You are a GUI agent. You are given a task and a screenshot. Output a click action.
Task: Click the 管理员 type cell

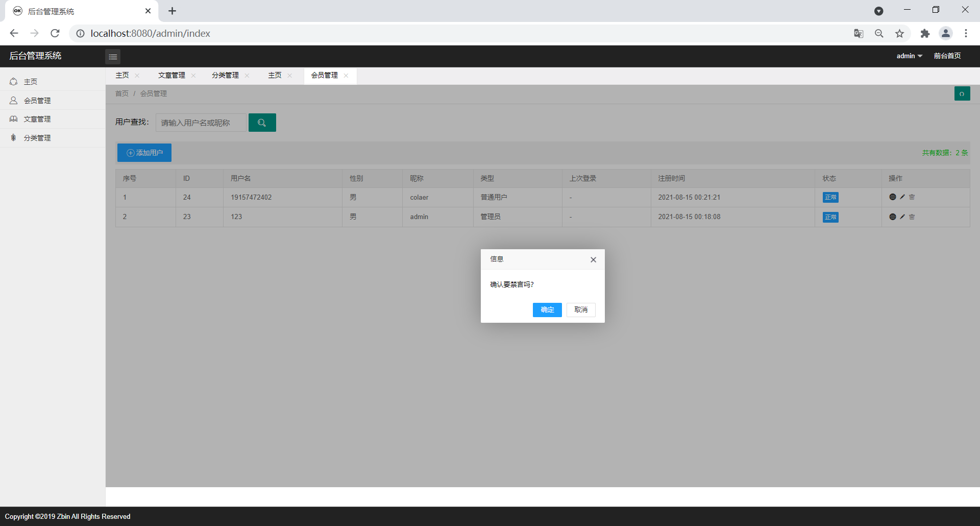pyautogui.click(x=491, y=217)
